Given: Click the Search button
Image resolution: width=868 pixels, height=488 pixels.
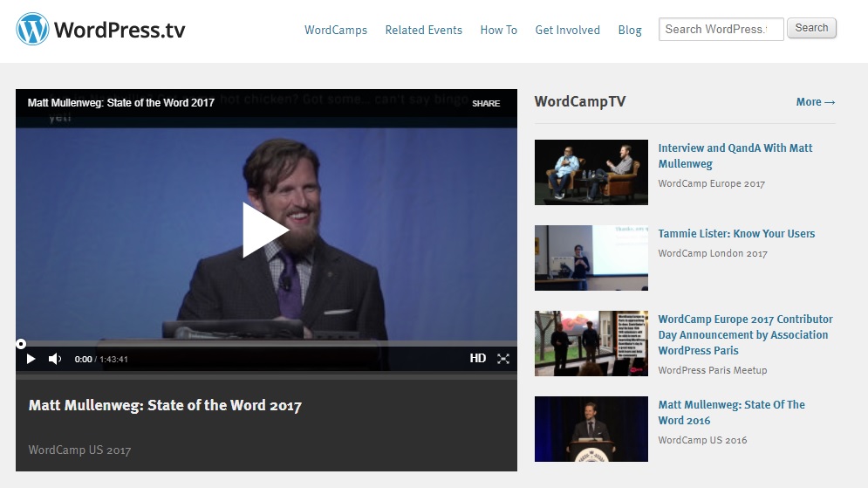Looking at the screenshot, I should pos(811,28).
